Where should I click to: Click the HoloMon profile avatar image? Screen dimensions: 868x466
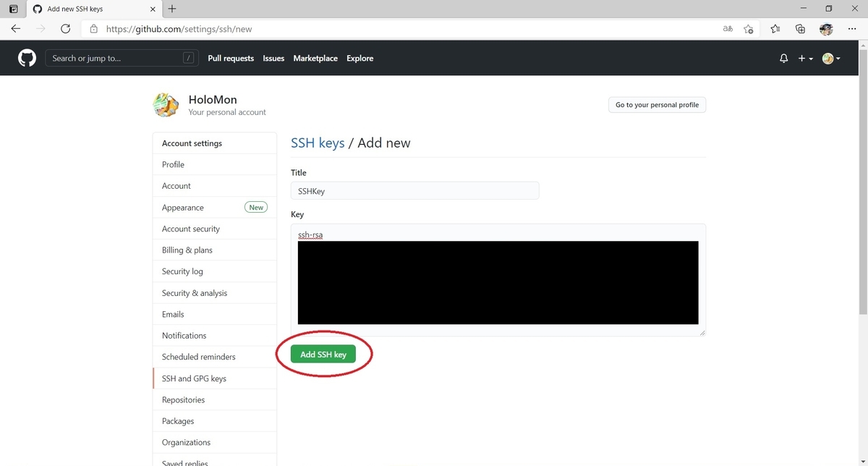pyautogui.click(x=166, y=105)
